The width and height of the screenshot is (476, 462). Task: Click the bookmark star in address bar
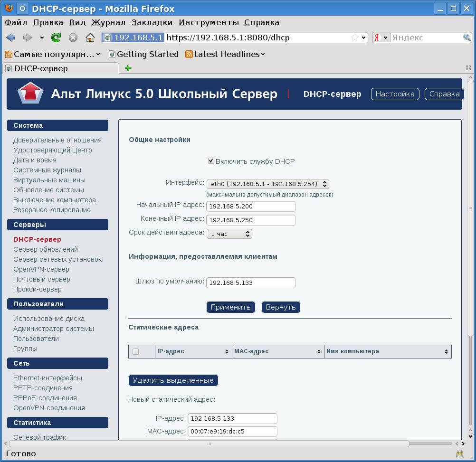pyautogui.click(x=354, y=38)
